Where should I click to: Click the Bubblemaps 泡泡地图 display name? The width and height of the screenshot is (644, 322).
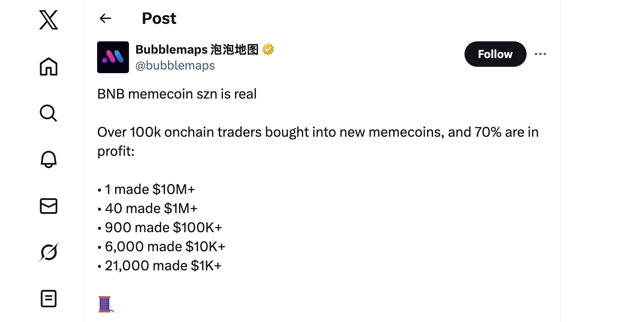[197, 49]
